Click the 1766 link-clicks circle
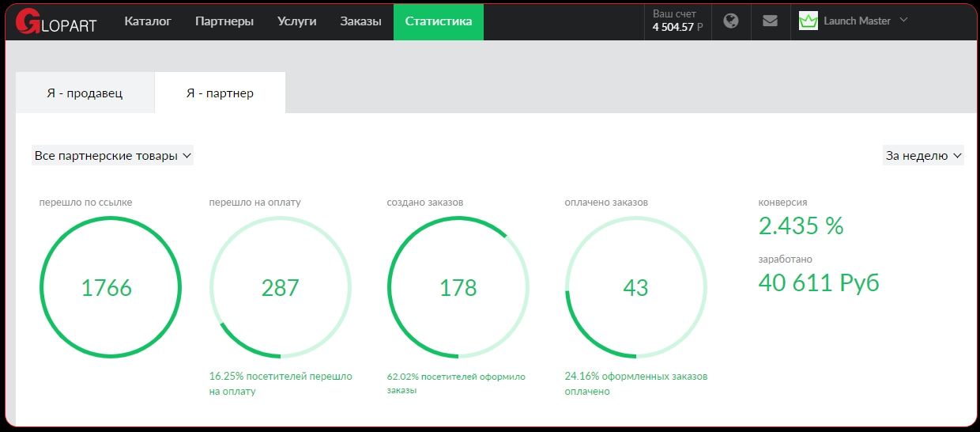This screenshot has height=432, width=980. coord(107,287)
